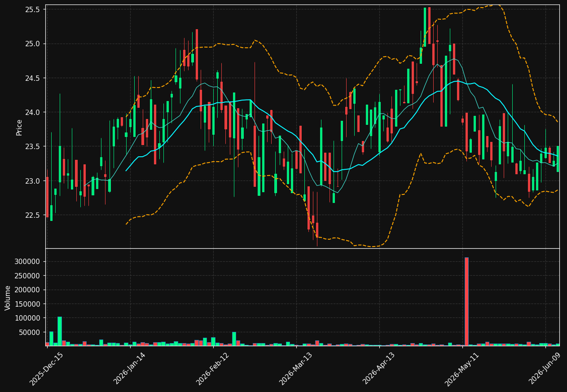
Task: Click the 22.5 price axis tick
Action: point(33,215)
